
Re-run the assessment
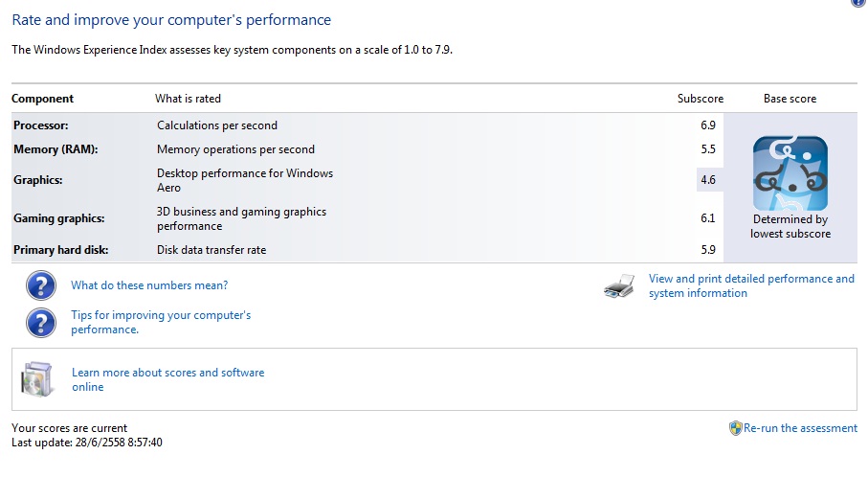[x=800, y=428]
